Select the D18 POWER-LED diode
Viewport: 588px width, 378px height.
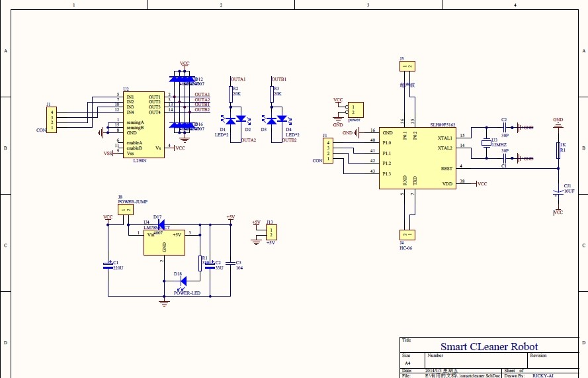(x=177, y=282)
